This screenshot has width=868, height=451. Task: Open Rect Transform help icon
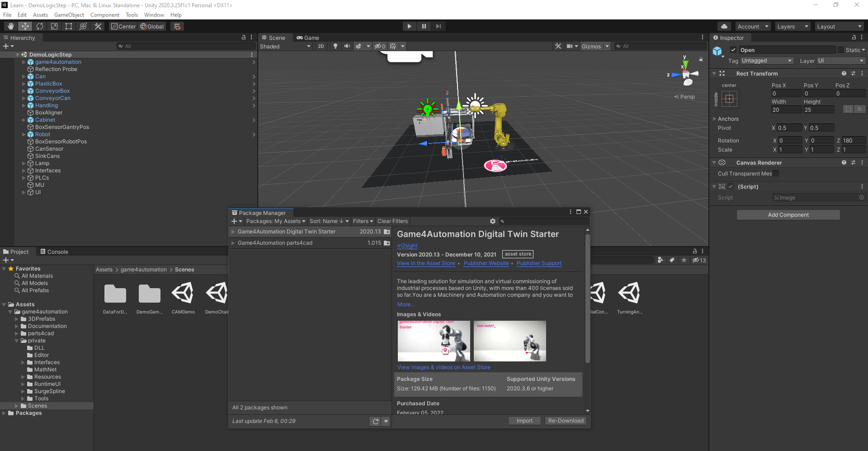[x=844, y=73]
